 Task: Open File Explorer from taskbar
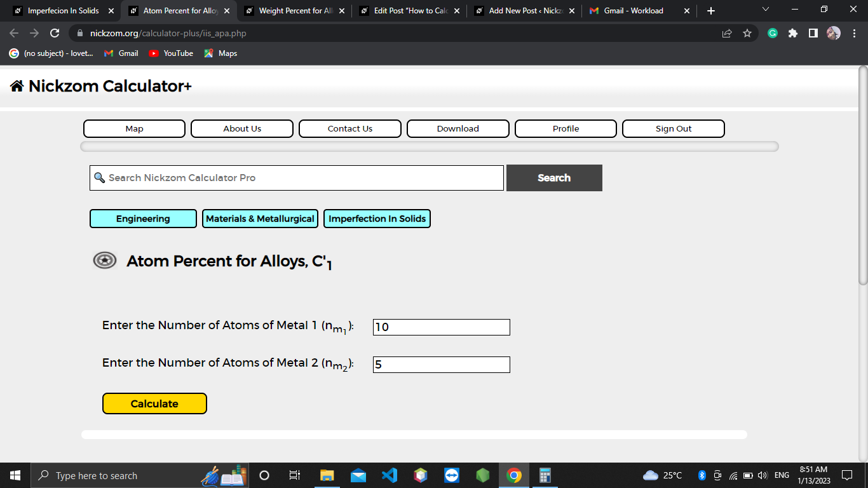(327, 475)
